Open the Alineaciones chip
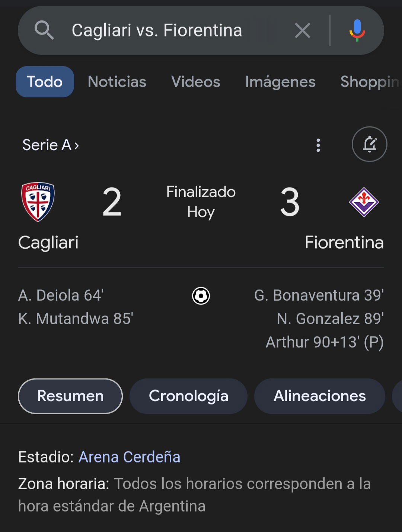The height and width of the screenshot is (532, 402). [x=320, y=396]
